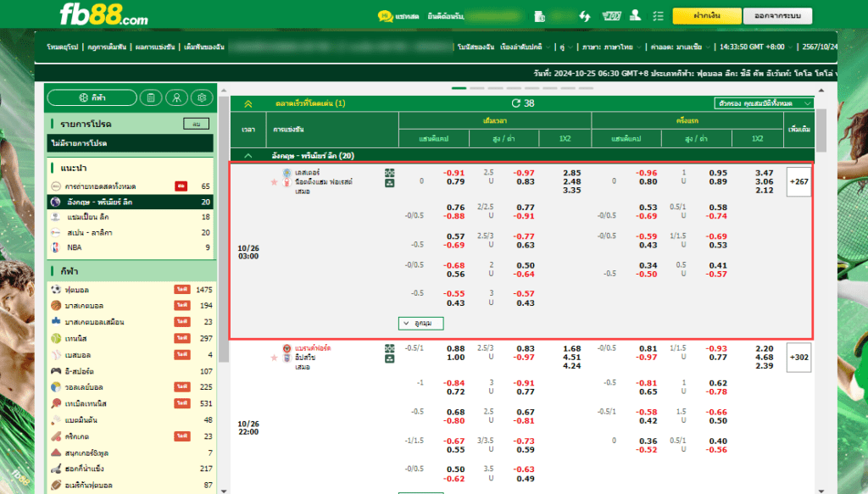This screenshot has width=868, height=494.
Task: Select full-time 1X2 odds 2.85 for Leicester
Action: (x=572, y=173)
